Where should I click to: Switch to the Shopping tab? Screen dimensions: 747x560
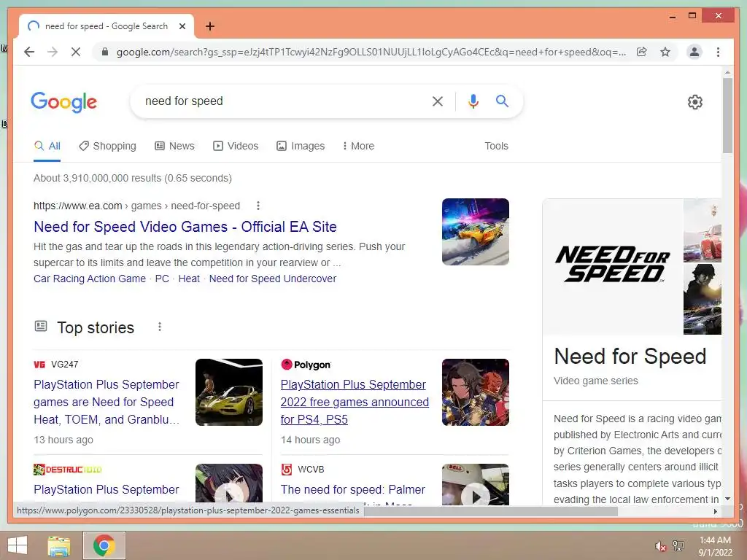point(108,146)
